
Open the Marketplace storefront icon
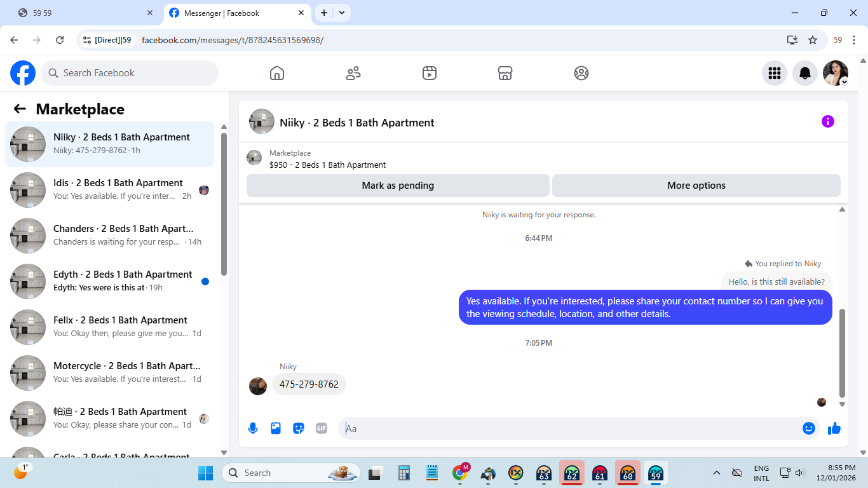505,73
